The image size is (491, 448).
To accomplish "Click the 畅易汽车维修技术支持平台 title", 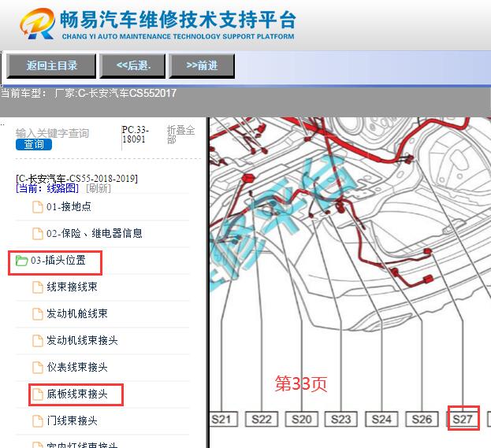I will pyautogui.click(x=177, y=20).
